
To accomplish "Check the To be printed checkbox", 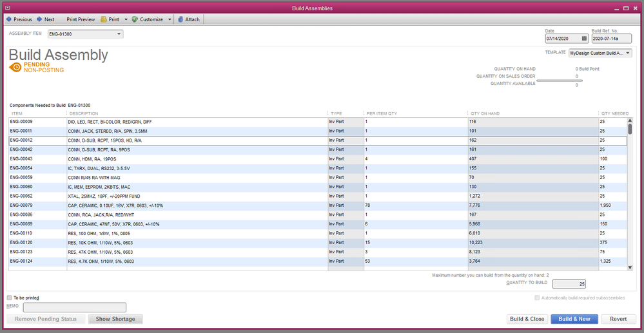I will [x=9, y=298].
